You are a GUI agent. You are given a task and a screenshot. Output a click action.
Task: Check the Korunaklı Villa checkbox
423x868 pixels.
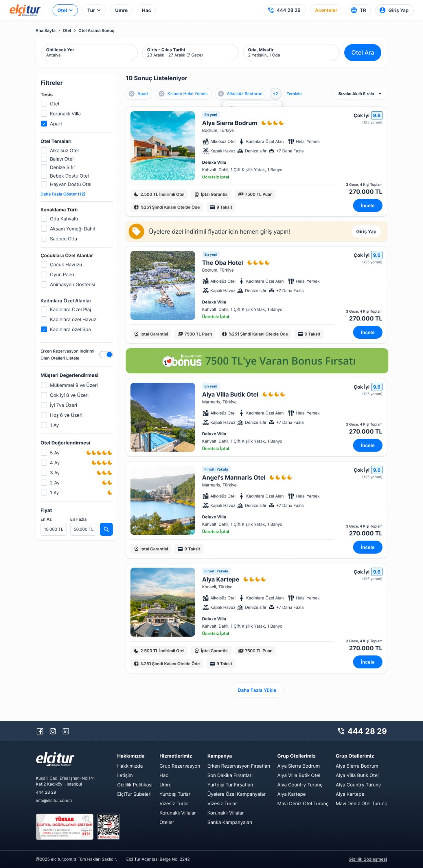pyautogui.click(x=44, y=114)
